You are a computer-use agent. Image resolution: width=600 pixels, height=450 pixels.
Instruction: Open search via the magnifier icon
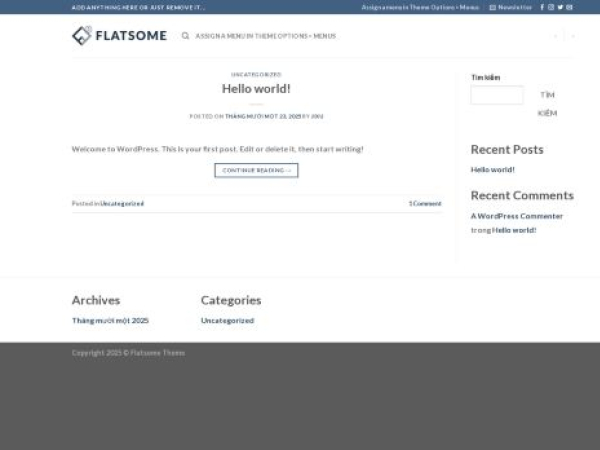[x=185, y=36]
